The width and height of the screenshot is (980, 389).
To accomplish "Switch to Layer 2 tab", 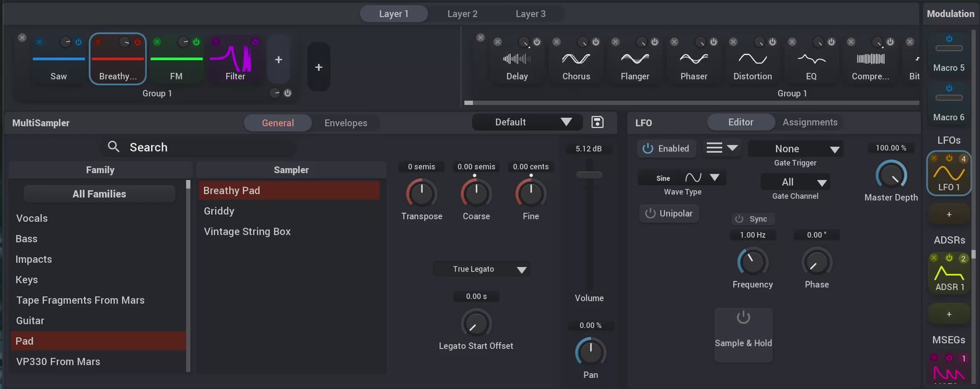I will 462,14.
